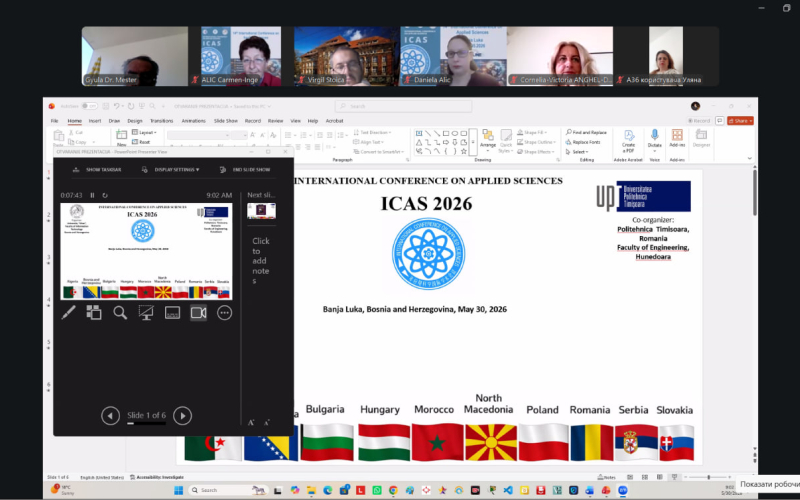Switch to the Transitions tab
Screen dimensions: 800x500
162,121
